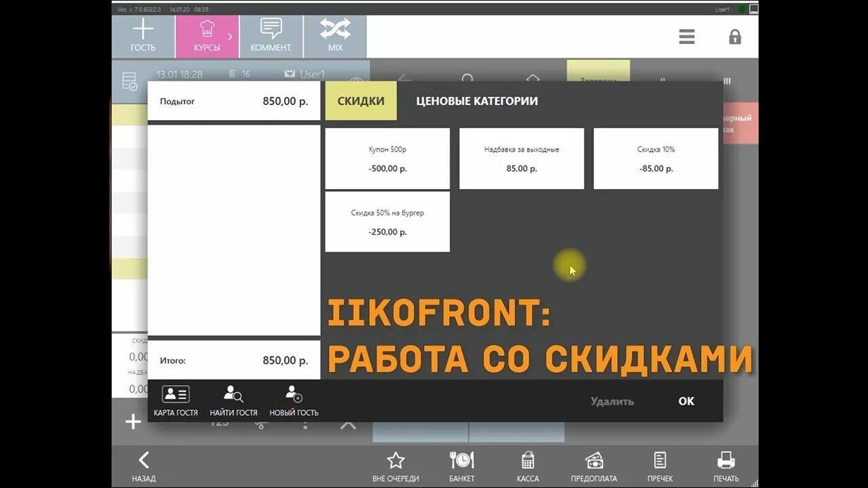This screenshot has height=488, width=868.
Task: Apply the Купон 500р discount
Action: (x=387, y=159)
